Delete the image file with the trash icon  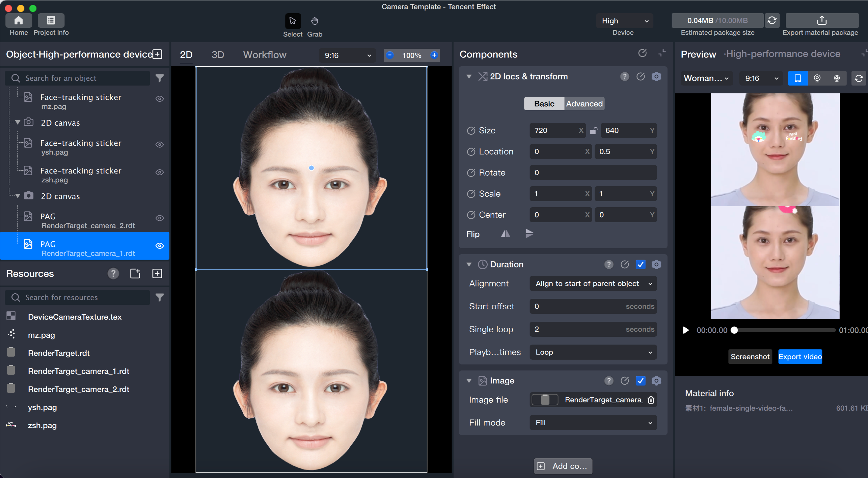pyautogui.click(x=651, y=400)
